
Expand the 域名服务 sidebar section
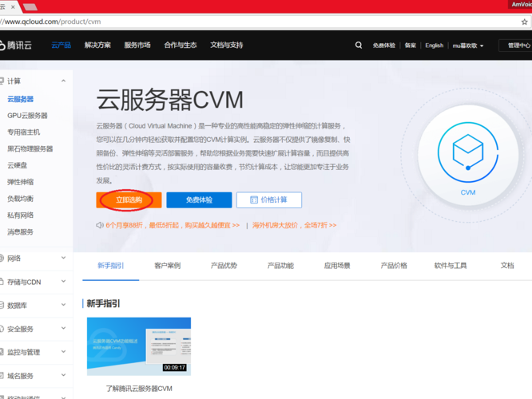(63, 375)
